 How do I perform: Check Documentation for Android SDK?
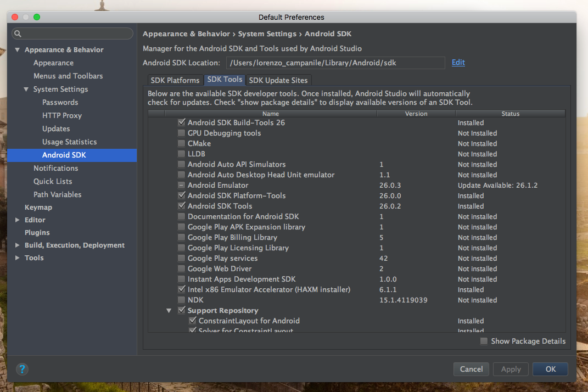[x=182, y=216]
